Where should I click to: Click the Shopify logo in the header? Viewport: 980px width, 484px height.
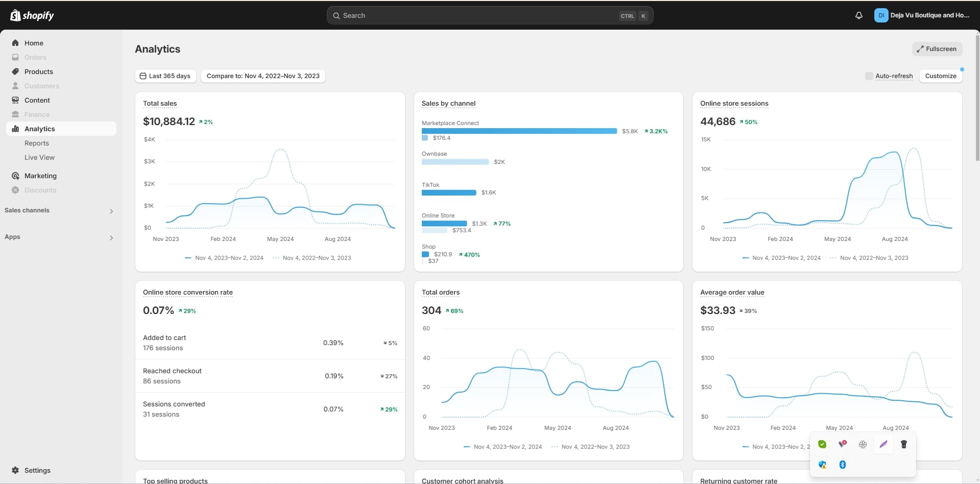pyautogui.click(x=32, y=15)
